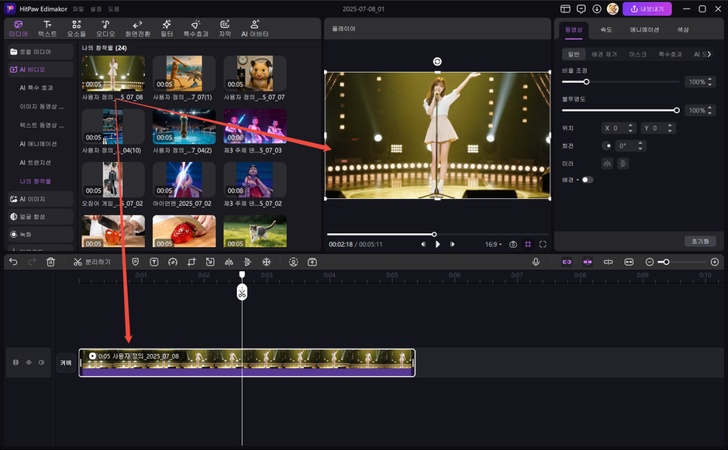Collapse the AI 비디오 sidebar section

(x=41, y=70)
